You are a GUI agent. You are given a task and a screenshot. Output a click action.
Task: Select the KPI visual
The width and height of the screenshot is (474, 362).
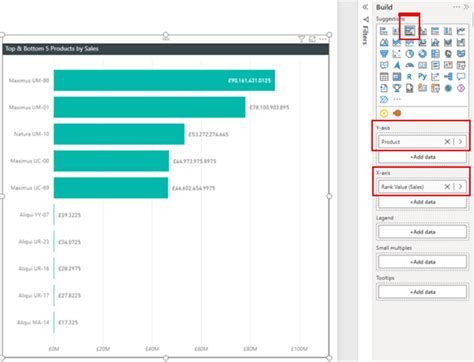448,65
